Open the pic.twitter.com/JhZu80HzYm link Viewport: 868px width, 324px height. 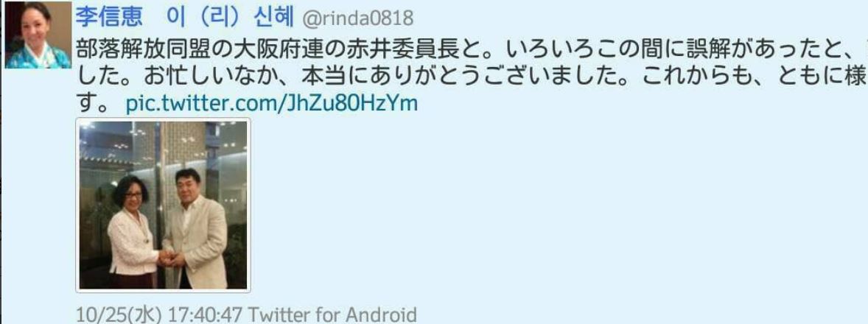pos(272,103)
